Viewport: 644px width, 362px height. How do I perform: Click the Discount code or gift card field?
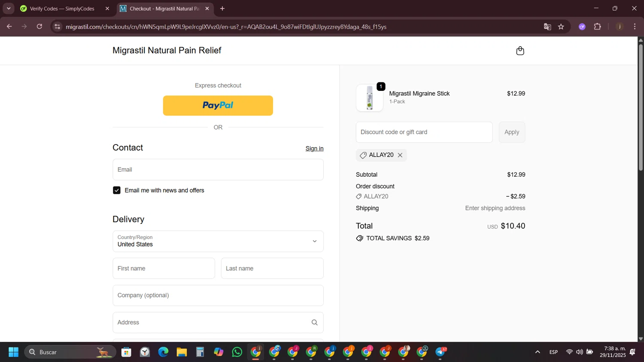(424, 132)
